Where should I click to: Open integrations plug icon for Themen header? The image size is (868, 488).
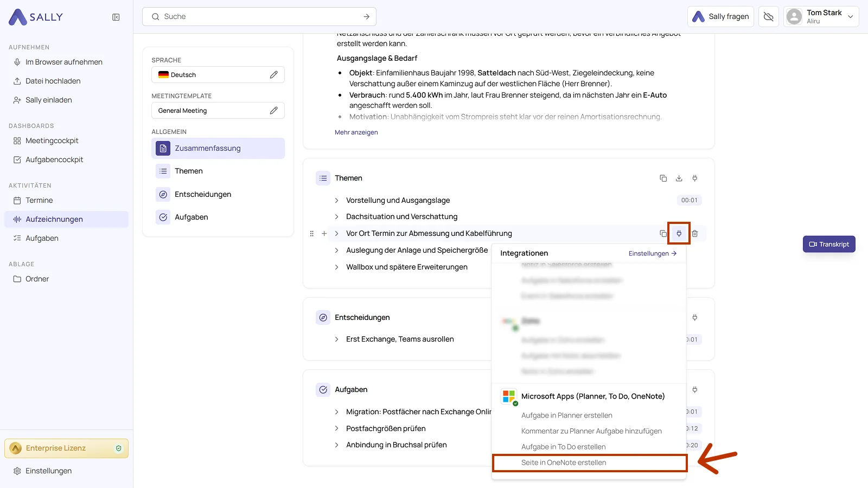[695, 178]
